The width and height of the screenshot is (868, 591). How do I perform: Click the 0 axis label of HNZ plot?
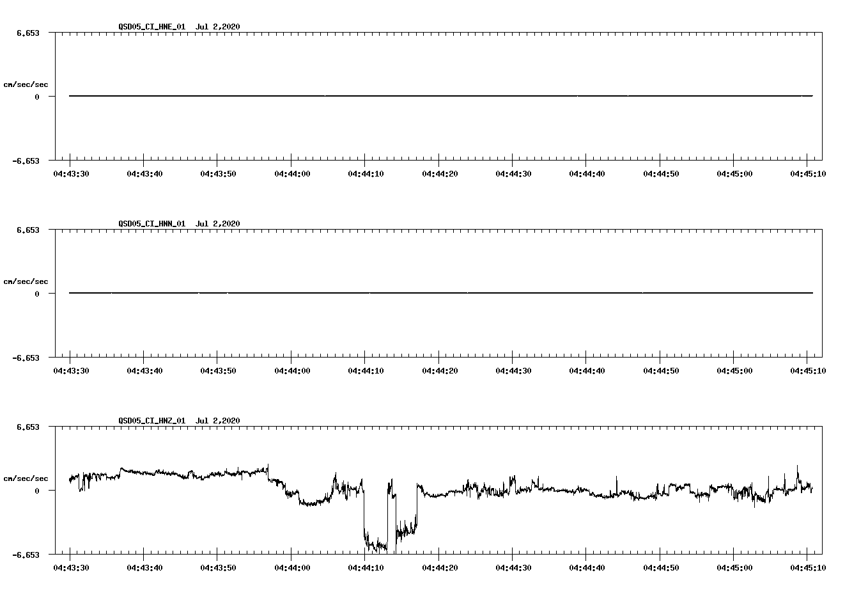pyautogui.click(x=37, y=491)
